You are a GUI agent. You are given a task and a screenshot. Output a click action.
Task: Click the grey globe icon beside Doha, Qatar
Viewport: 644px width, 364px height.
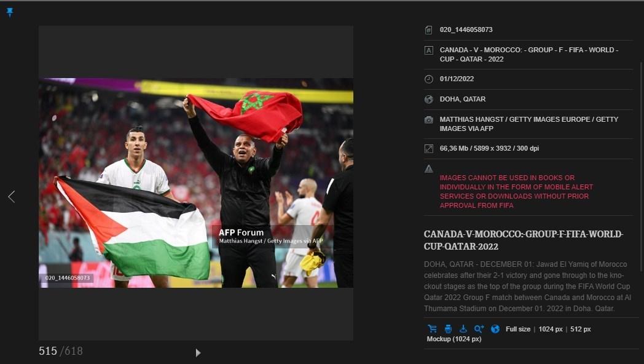pos(429,99)
